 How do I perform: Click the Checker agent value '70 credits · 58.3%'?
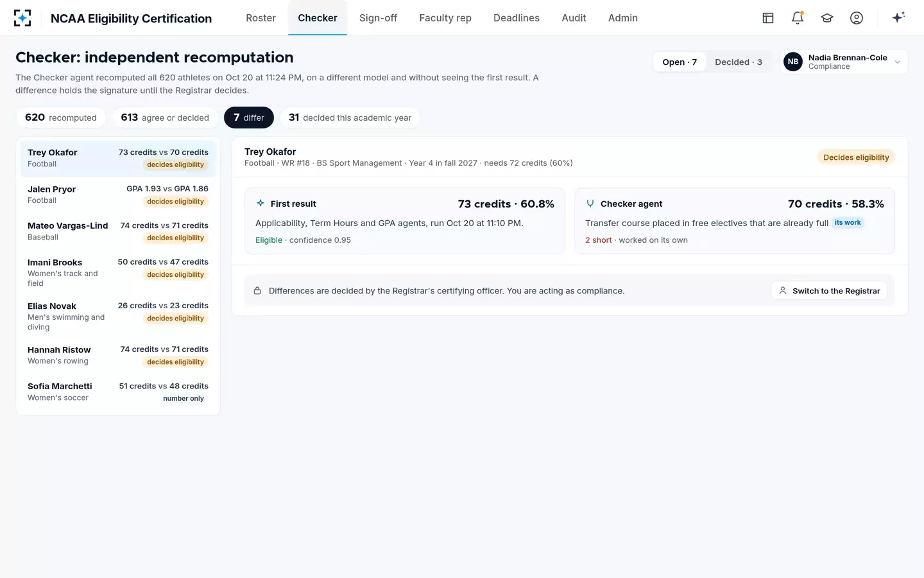836,204
